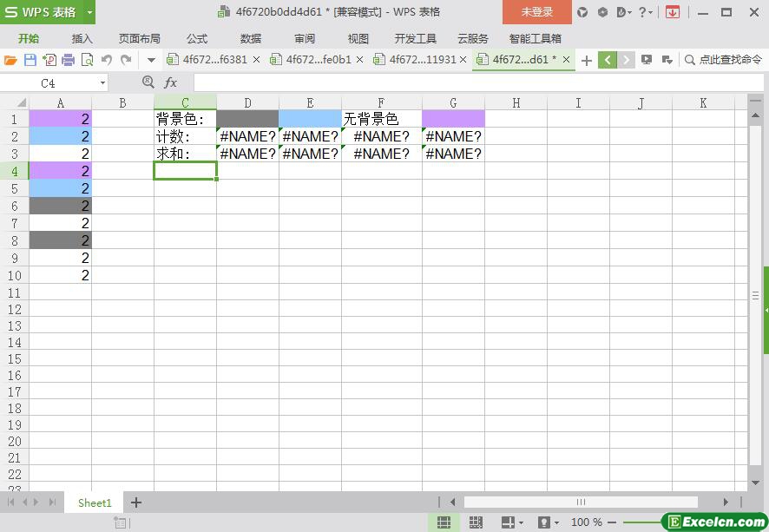This screenshot has height=532, width=769.
Task: Click the purple background cell G1
Action: 453,119
